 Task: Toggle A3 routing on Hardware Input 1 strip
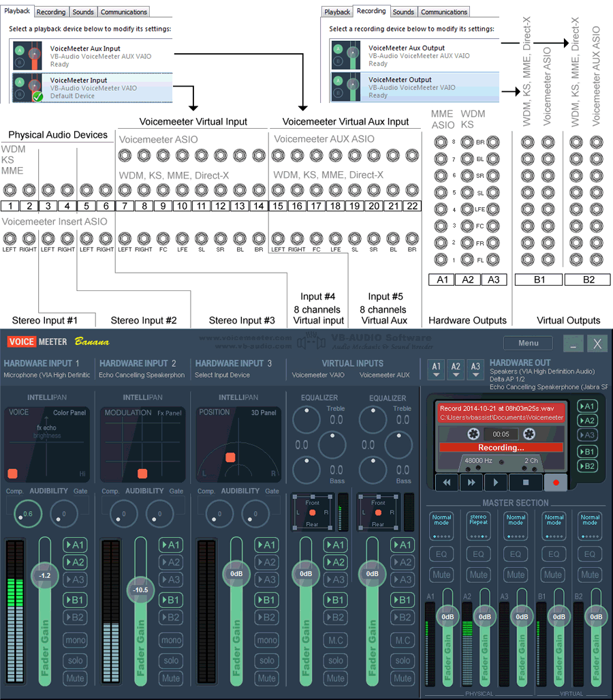click(x=75, y=579)
